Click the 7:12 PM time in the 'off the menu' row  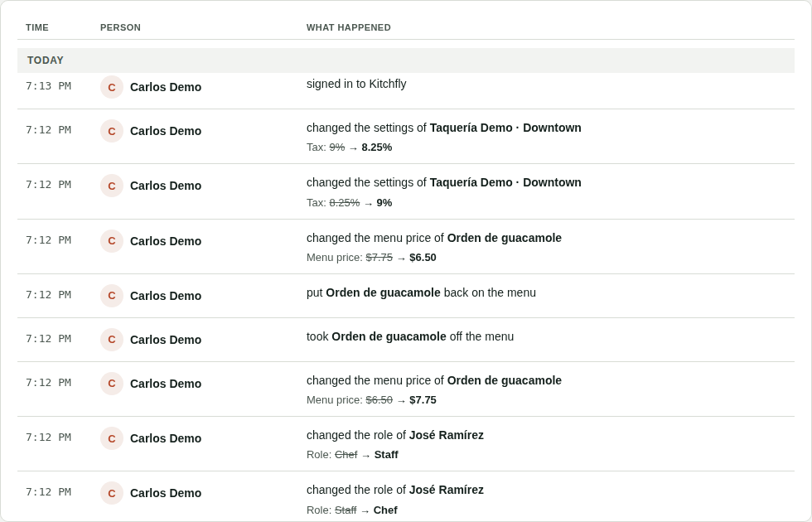point(48,339)
